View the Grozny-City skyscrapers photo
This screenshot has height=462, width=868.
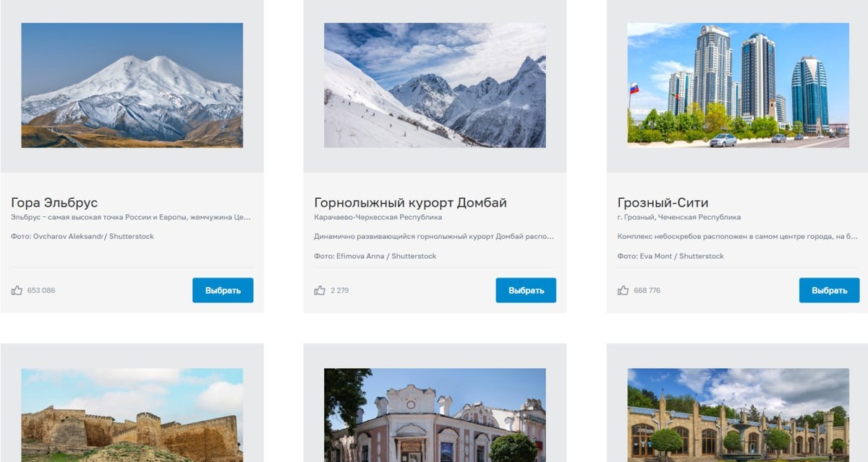pos(738,85)
